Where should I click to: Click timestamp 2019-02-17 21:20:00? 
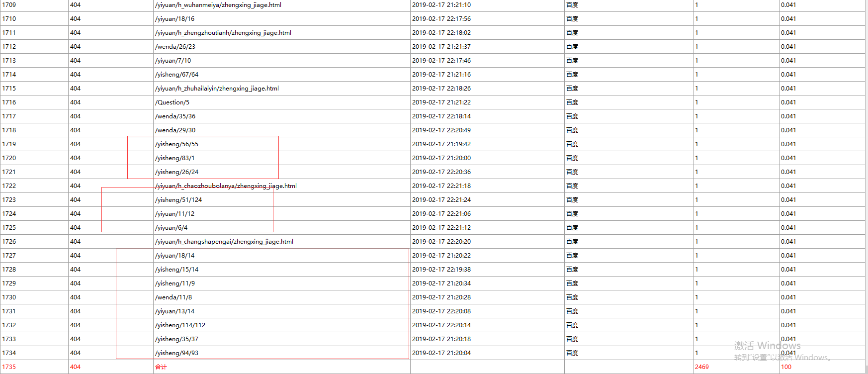[441, 158]
